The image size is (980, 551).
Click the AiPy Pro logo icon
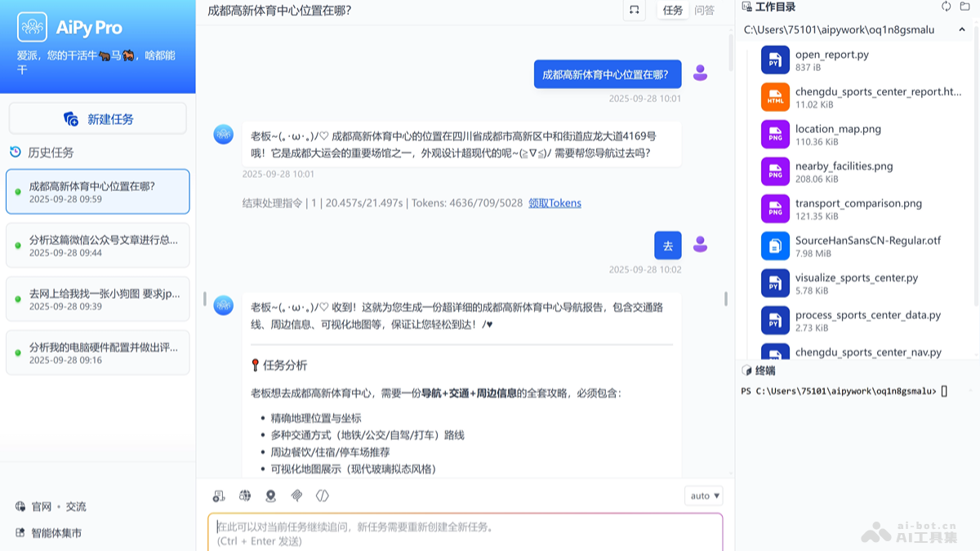[32, 27]
